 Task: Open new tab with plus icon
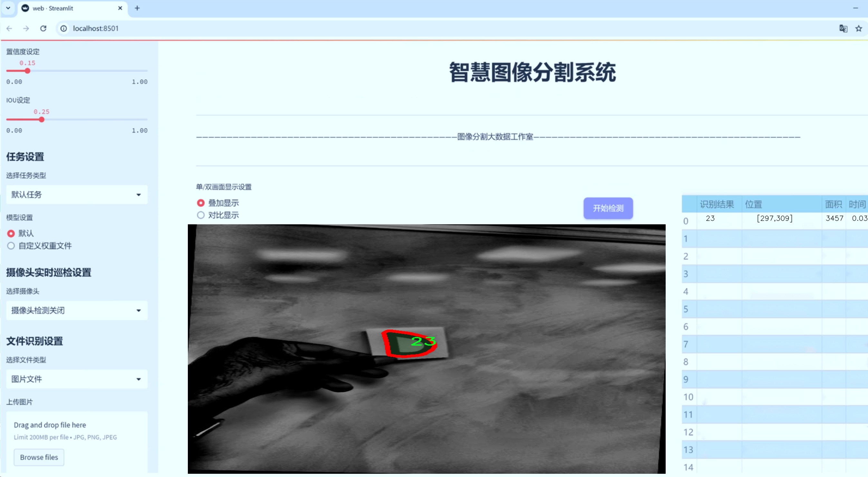click(x=137, y=8)
